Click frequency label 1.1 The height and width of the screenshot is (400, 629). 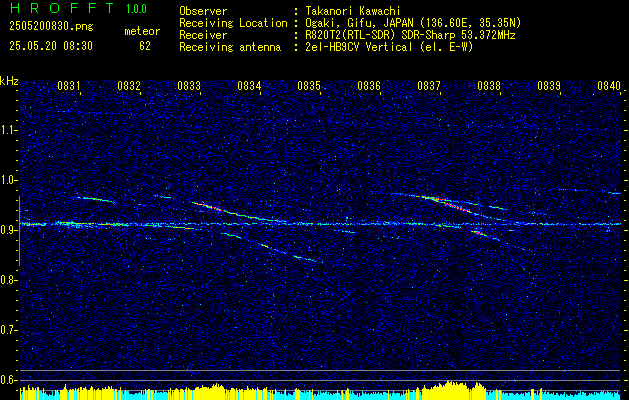[9, 130]
